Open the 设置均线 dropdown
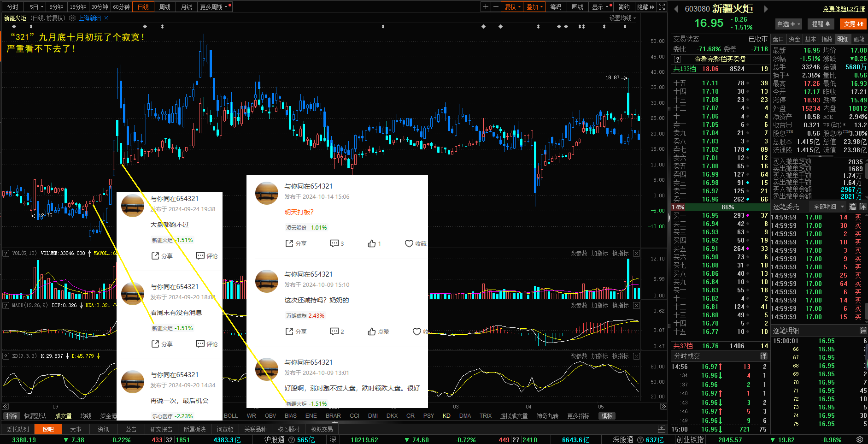 (622, 18)
